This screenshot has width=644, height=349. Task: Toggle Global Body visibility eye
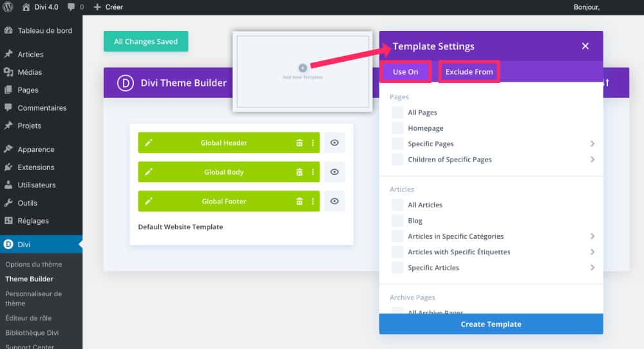click(x=334, y=172)
